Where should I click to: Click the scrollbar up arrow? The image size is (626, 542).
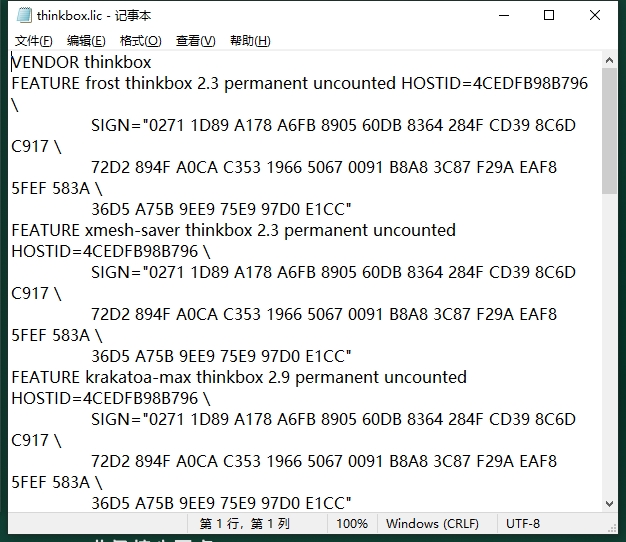pos(609,60)
